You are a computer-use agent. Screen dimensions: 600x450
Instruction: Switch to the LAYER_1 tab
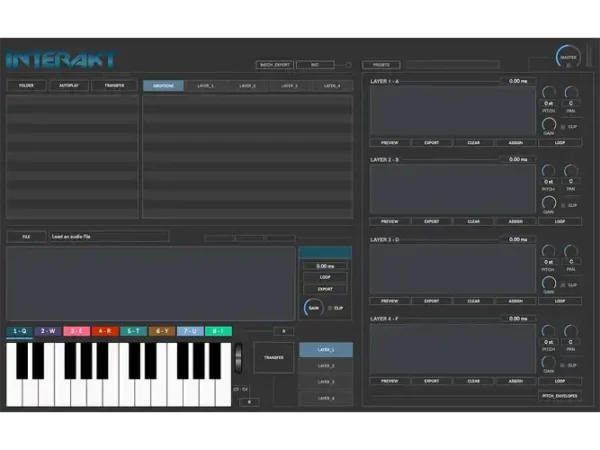[x=205, y=86]
